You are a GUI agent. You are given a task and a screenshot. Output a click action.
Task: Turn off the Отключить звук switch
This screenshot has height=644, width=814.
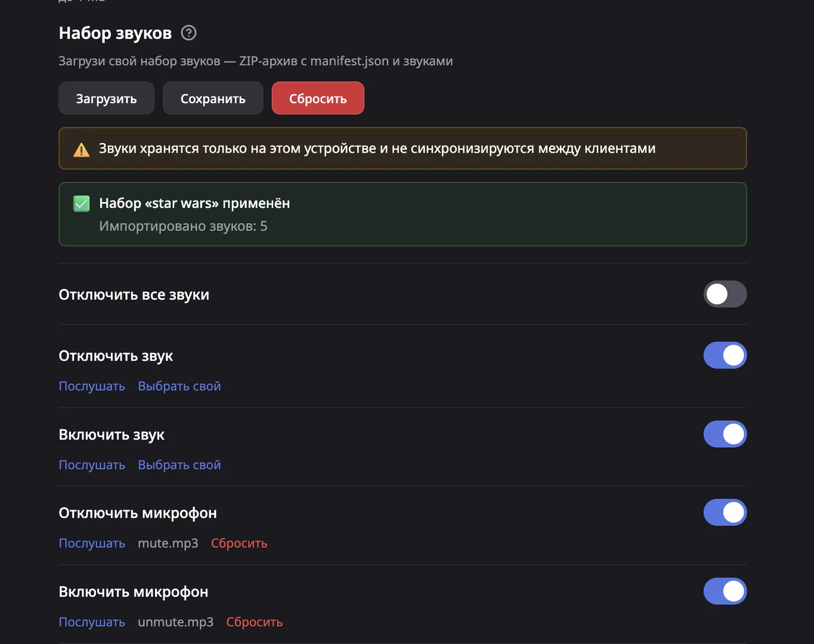click(725, 355)
